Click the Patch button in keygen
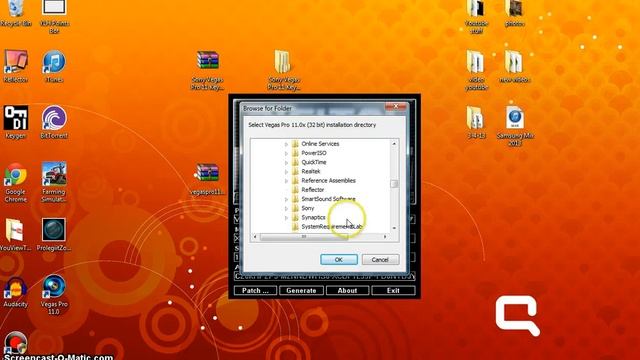The height and width of the screenshot is (360, 640). pos(256,291)
